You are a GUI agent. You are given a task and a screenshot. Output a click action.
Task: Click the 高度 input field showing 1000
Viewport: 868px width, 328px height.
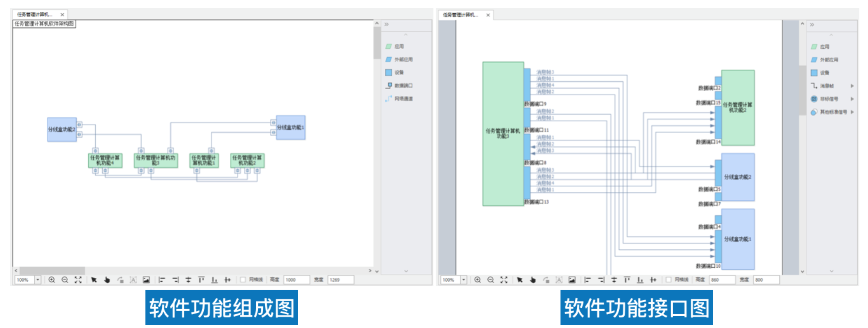coord(296,280)
